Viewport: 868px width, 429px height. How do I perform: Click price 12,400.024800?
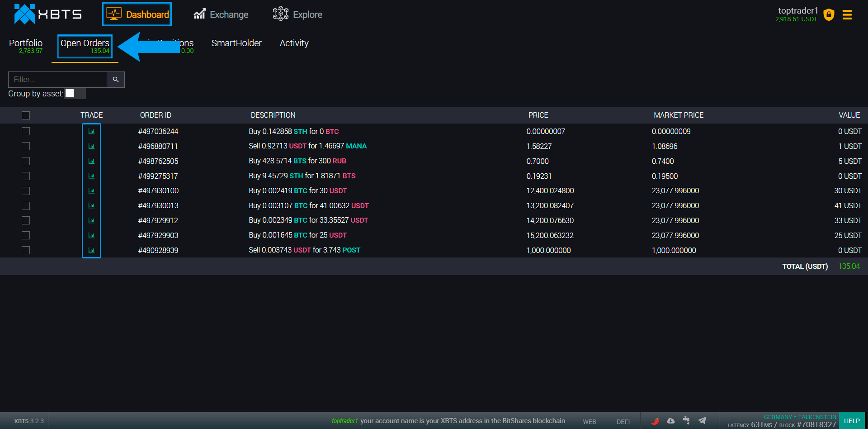[x=550, y=191]
